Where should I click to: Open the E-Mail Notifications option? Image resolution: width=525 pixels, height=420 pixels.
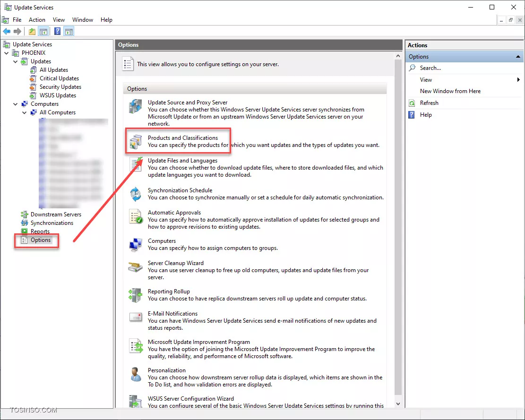[173, 314]
